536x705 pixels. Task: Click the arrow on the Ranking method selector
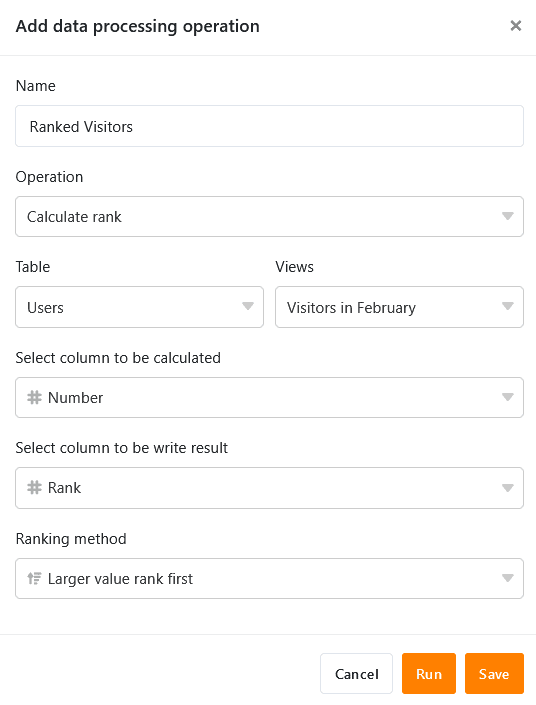point(508,578)
